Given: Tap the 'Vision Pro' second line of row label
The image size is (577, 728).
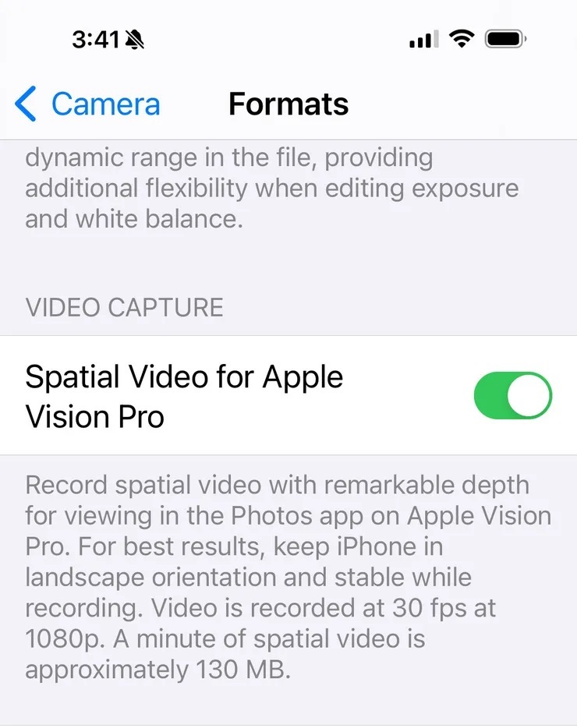Looking at the screenshot, I should point(95,416).
